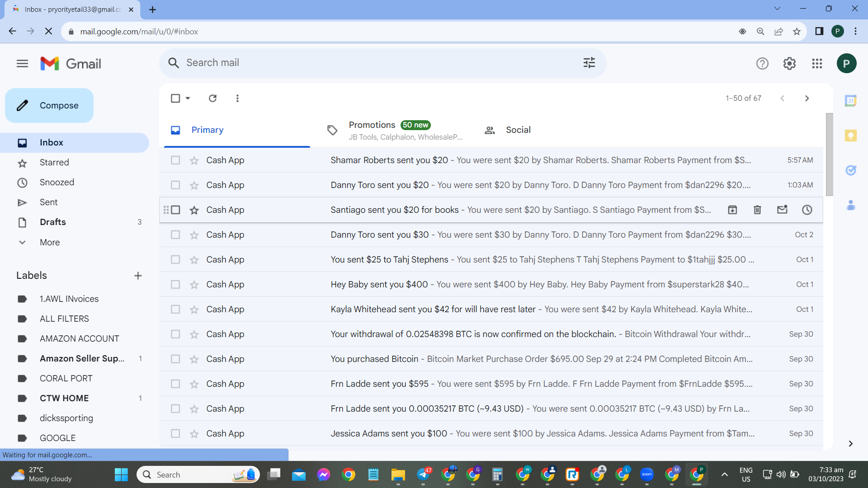Click the Chrome address bar URL

pyautogui.click(x=139, y=32)
